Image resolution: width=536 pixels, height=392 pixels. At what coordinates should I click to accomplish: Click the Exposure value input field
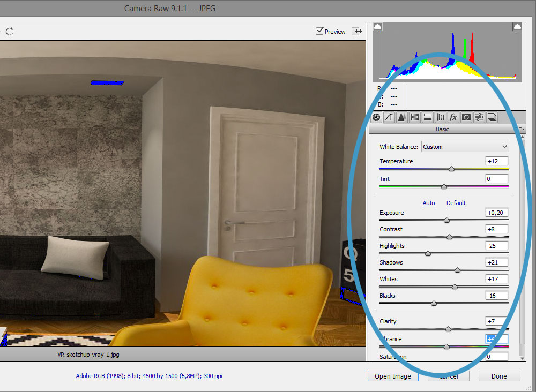click(x=497, y=213)
